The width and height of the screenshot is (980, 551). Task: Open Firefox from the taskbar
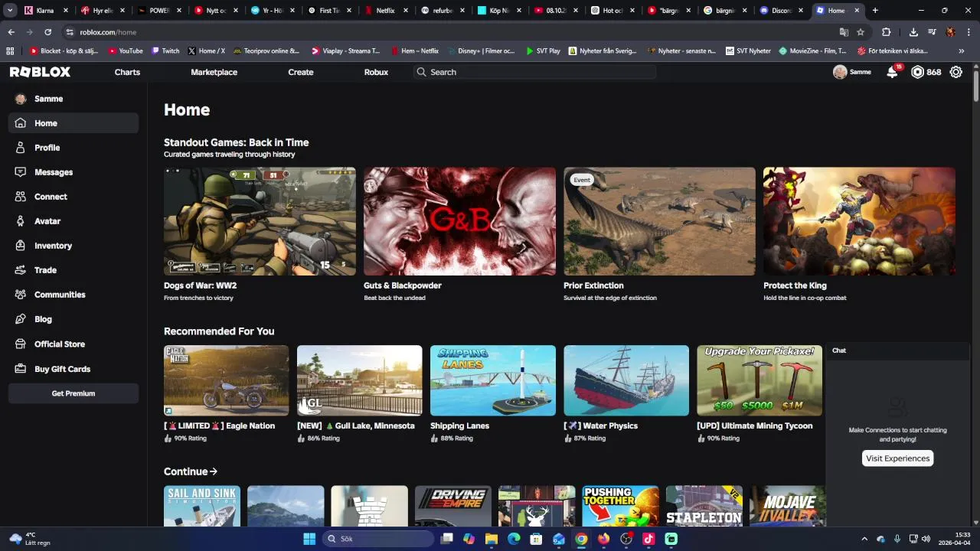(604, 539)
